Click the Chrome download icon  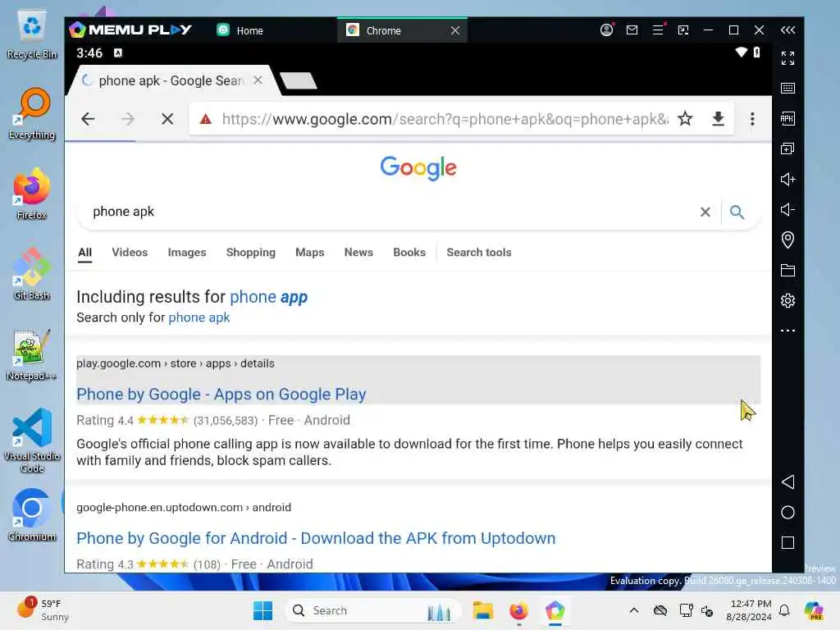pos(719,118)
